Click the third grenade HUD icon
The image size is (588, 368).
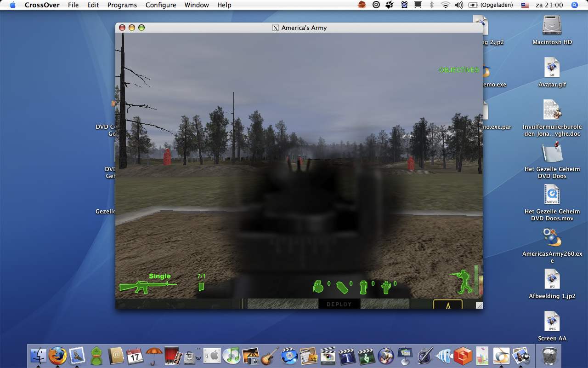pos(363,287)
